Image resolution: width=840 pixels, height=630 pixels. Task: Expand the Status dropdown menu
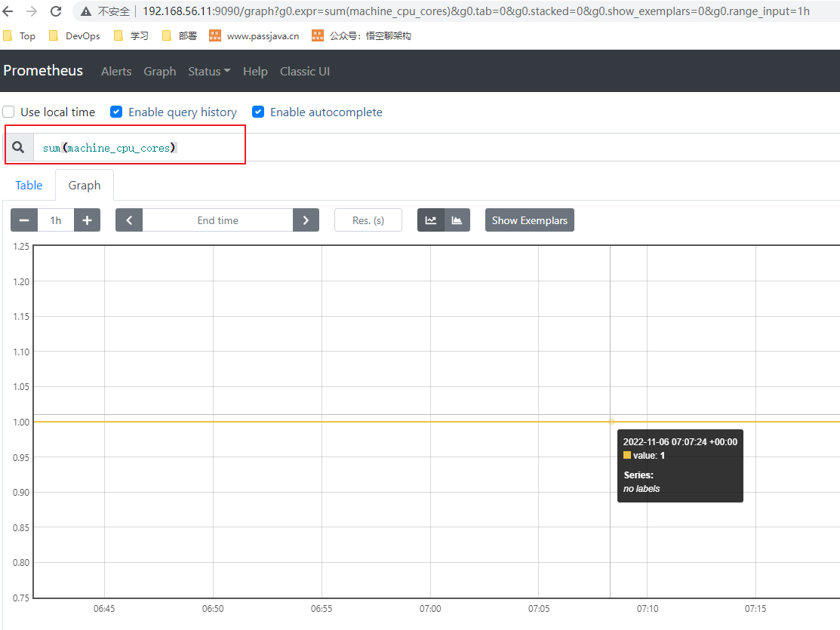click(x=209, y=71)
